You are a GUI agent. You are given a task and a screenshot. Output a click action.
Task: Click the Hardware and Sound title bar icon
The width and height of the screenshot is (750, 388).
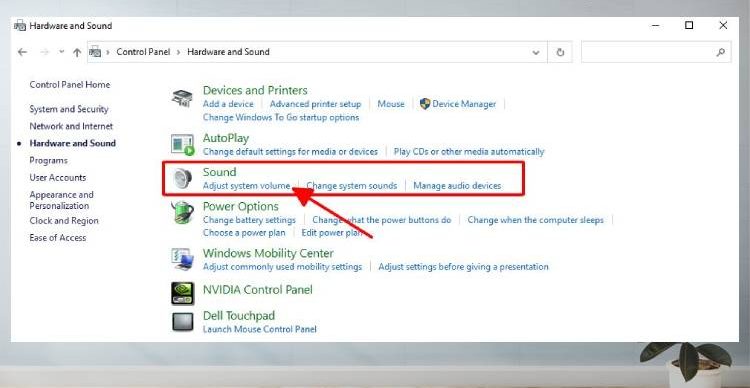[x=20, y=25]
